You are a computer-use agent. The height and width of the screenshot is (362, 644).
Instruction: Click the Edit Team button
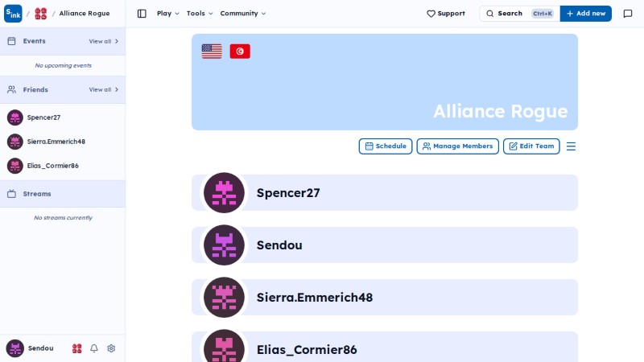(x=531, y=146)
